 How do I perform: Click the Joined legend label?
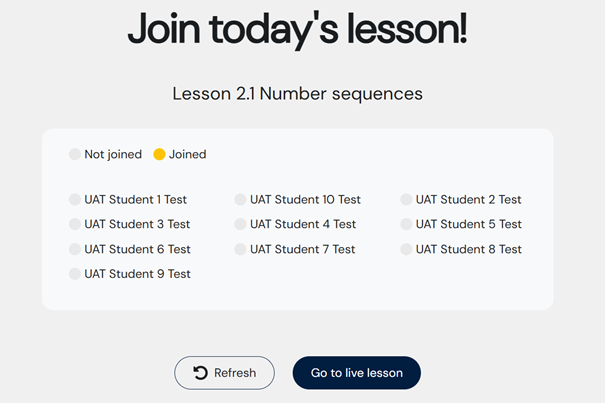coord(187,154)
